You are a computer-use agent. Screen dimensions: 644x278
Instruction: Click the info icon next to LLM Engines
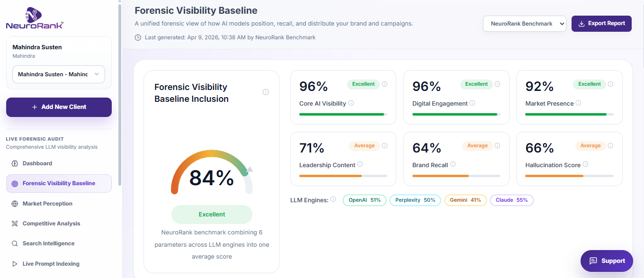(x=333, y=199)
